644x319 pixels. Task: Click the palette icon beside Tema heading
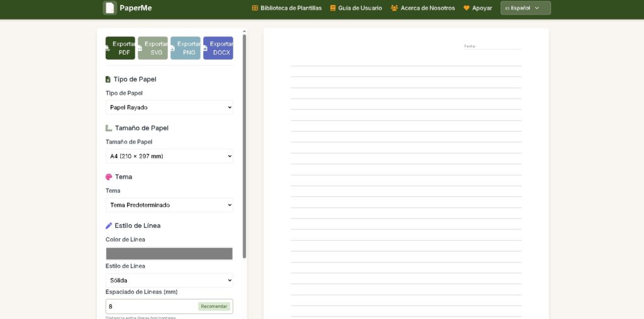[x=109, y=176]
